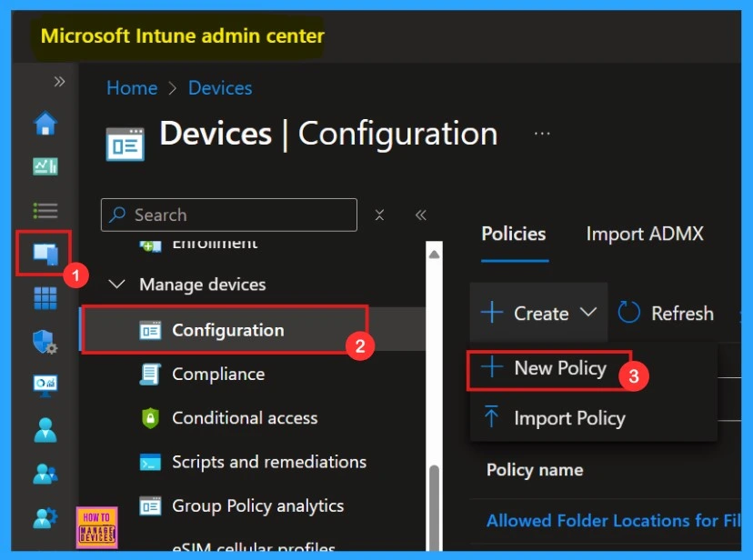Click Configuration menu item icon

tap(150, 330)
